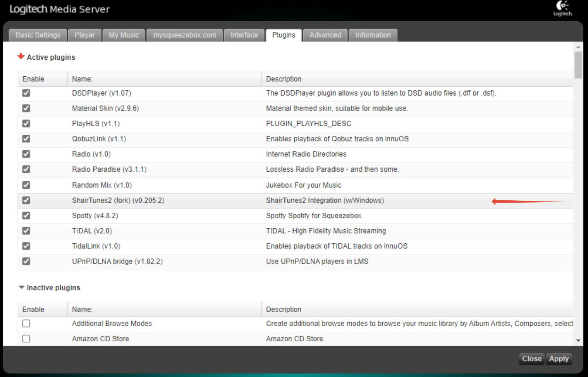
Task: Click Random Mix (v1.0) name
Action: pos(102,185)
